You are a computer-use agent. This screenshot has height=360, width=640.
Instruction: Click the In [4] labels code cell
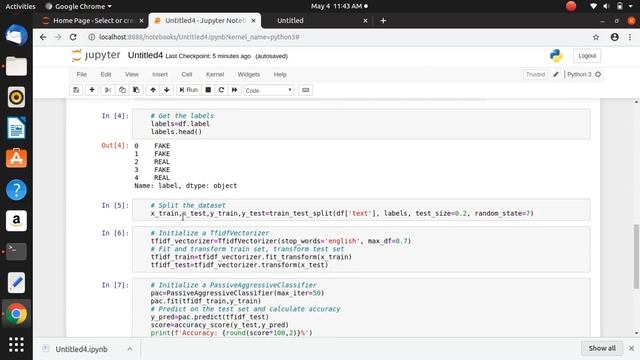click(x=361, y=124)
